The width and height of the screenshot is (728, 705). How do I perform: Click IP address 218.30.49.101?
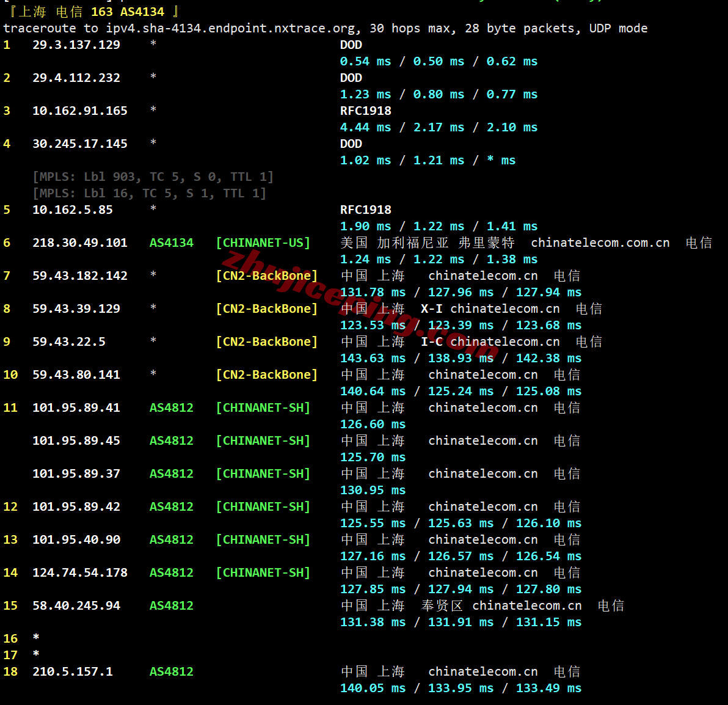coord(80,243)
